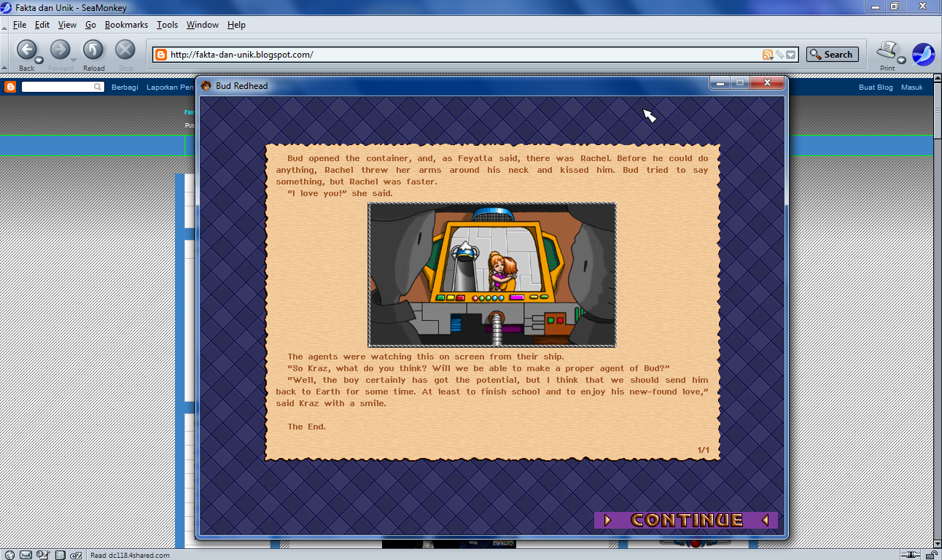
Task: Click the Masuk link
Action: (x=912, y=87)
